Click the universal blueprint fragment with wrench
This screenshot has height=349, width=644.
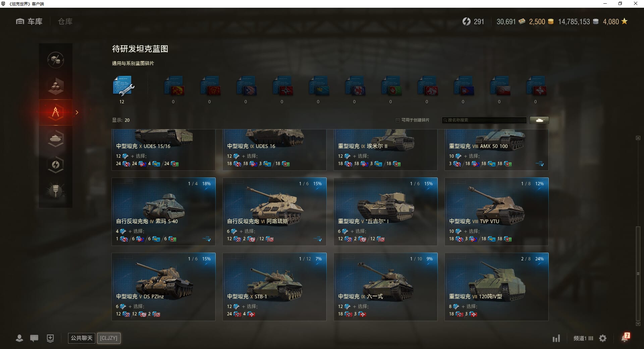point(123,86)
